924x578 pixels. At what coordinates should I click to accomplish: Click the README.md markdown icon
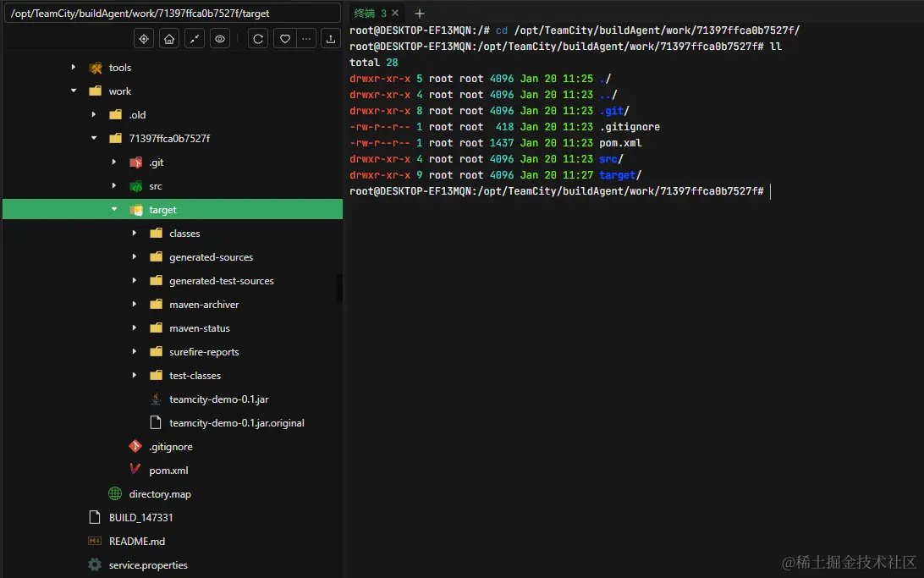coord(94,541)
